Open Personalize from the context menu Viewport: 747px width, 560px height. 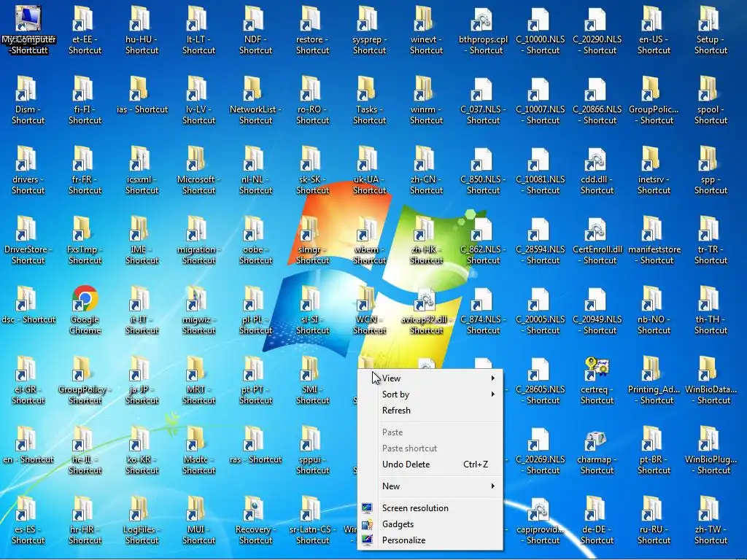click(x=430, y=540)
